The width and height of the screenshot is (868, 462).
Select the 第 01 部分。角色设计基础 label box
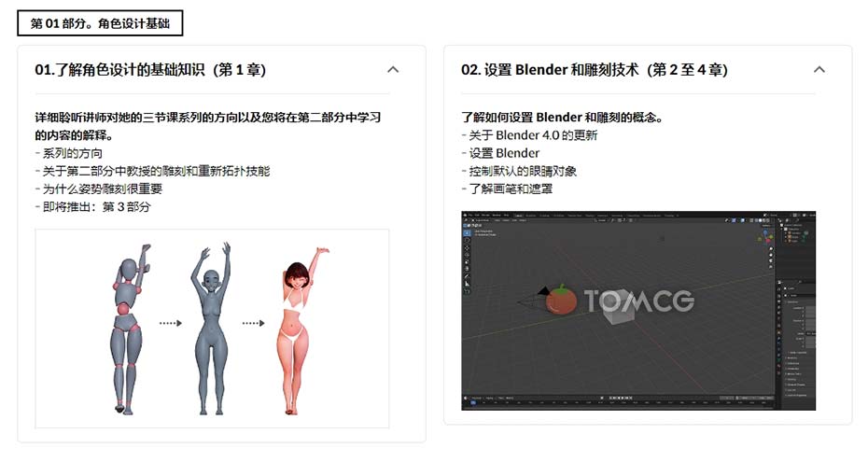tap(100, 23)
